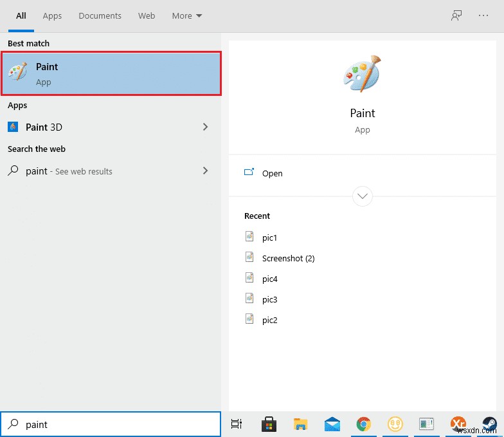Open recent file pic4
Image resolution: width=504 pixels, height=437 pixels.
point(269,279)
